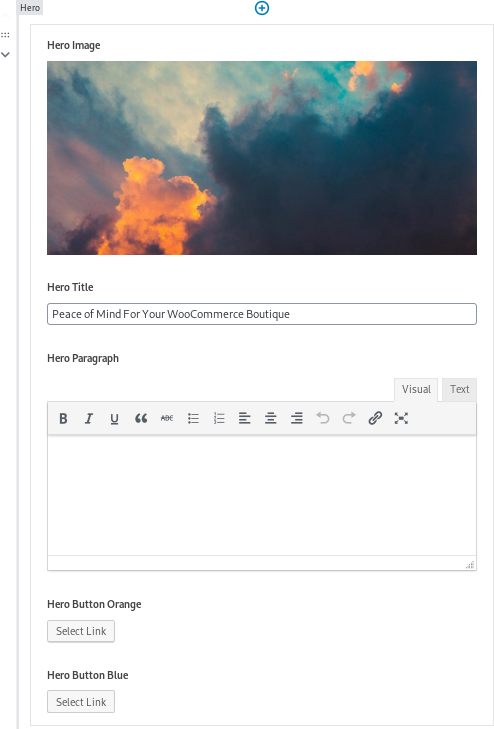Switch to the Text editor tab
Image resolution: width=494 pixels, height=729 pixels.
(459, 390)
